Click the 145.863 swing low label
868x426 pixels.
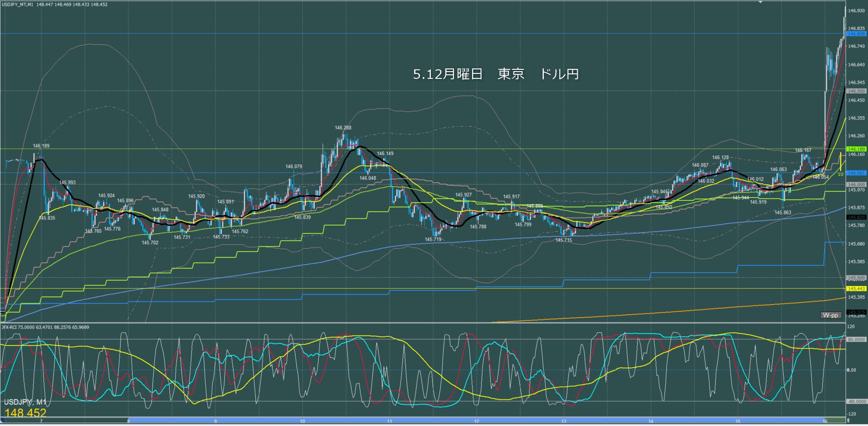(x=783, y=213)
